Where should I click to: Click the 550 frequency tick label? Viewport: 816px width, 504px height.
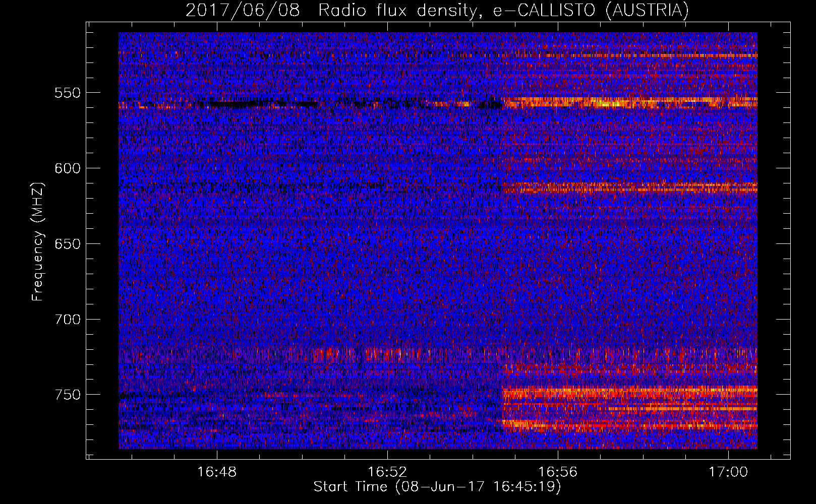[68, 93]
